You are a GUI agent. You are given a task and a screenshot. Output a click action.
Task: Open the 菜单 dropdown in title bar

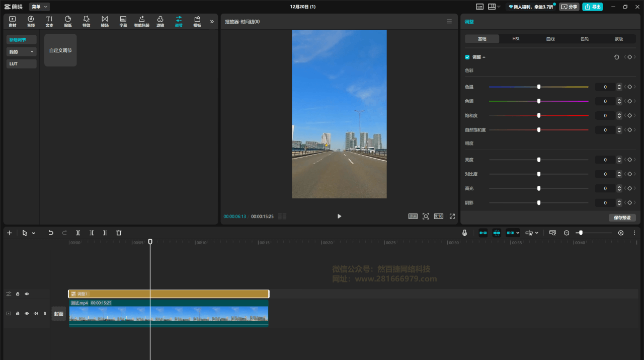pyautogui.click(x=39, y=7)
